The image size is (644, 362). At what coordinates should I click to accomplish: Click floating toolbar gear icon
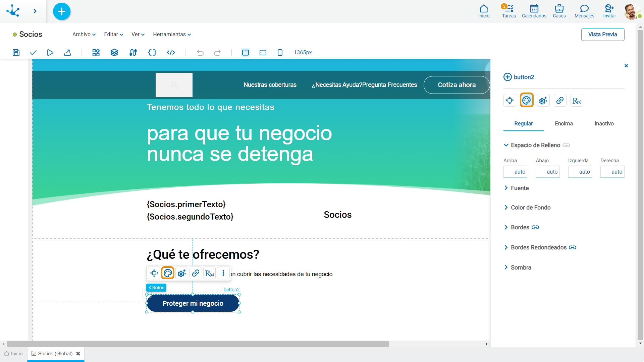click(182, 273)
